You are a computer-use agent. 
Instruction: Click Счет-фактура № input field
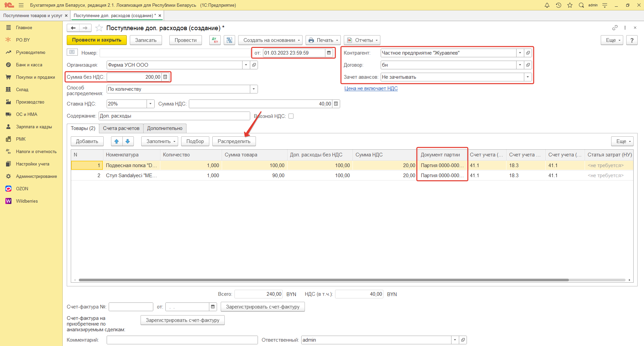(x=131, y=307)
